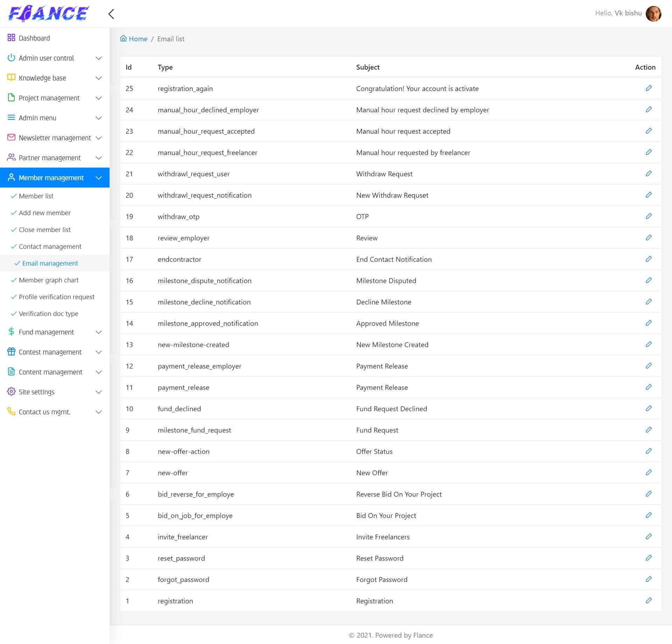
Task: Click the edit pencil for registration_again
Action: [x=649, y=88]
